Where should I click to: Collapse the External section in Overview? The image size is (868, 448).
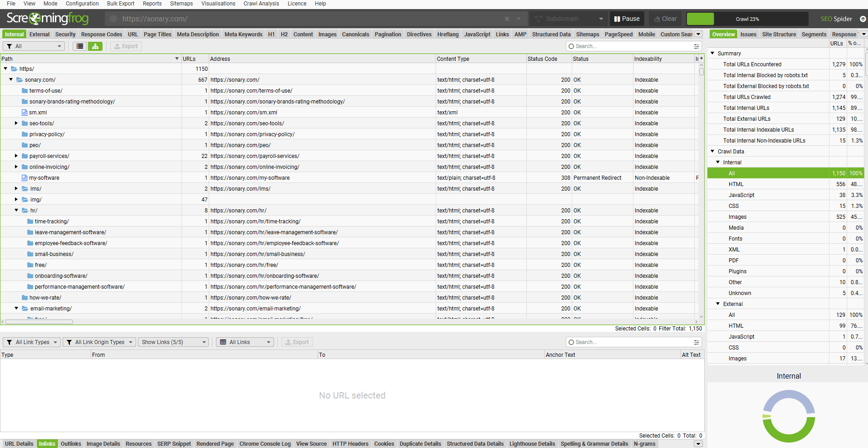(x=718, y=304)
